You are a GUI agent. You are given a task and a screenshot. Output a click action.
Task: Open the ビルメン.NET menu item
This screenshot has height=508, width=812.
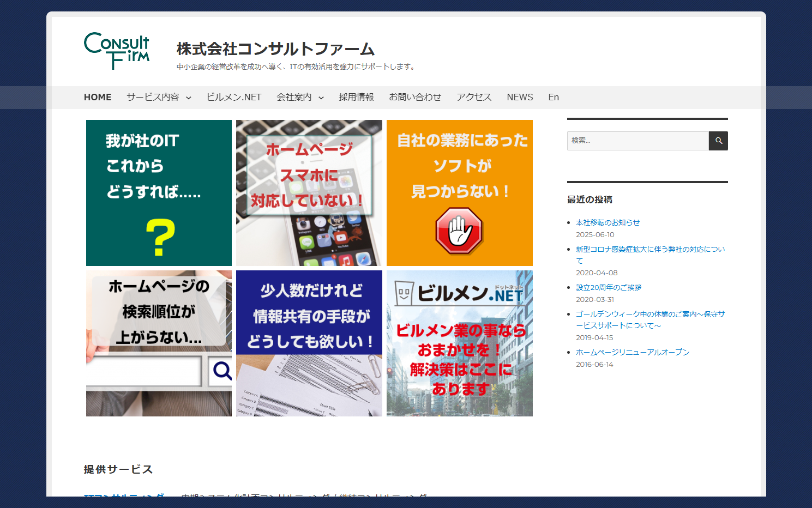(234, 97)
